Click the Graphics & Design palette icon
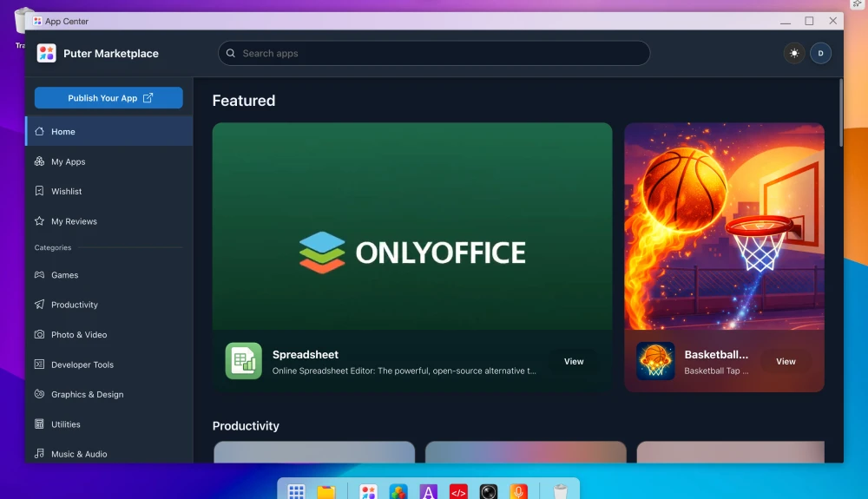The height and width of the screenshot is (499, 868). [x=39, y=394]
